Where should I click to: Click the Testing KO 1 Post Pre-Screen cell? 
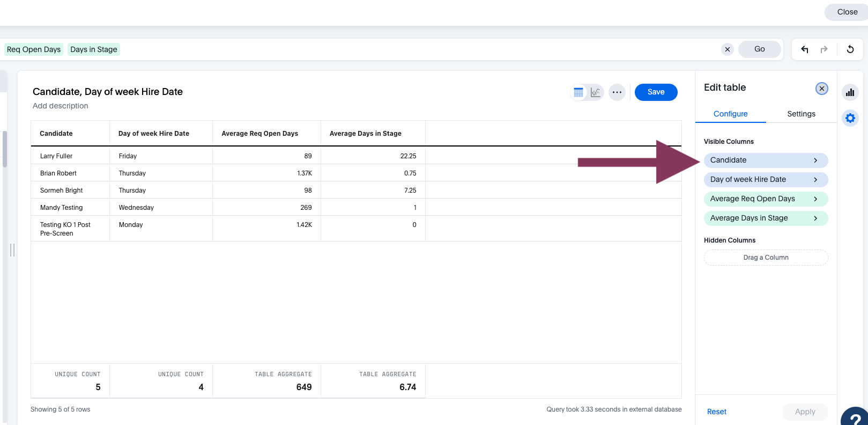click(x=70, y=229)
